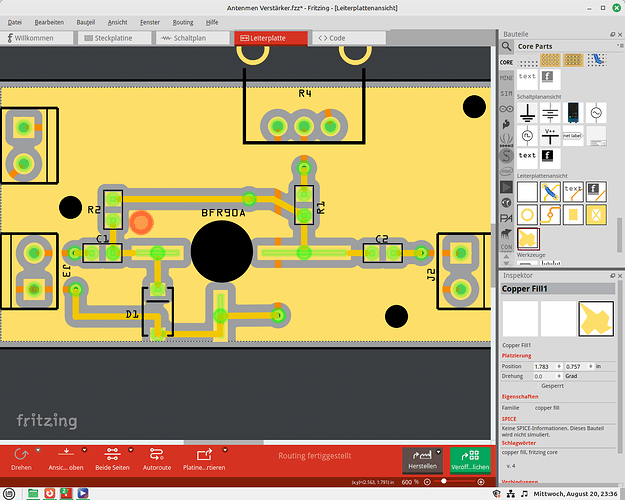625x500 pixels.
Task: Click the Beide Seiten layers icon
Action: pyautogui.click(x=113, y=453)
